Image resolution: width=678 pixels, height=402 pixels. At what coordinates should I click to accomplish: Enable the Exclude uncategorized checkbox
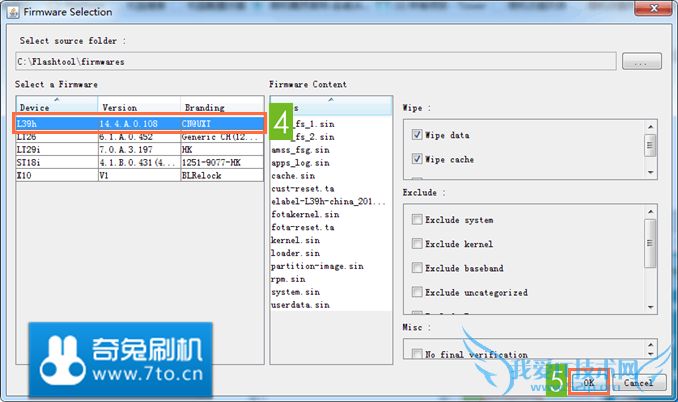click(x=417, y=292)
